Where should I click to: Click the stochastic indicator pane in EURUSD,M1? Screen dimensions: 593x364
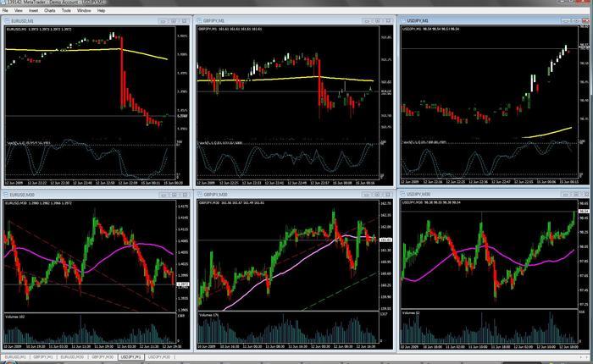point(90,159)
